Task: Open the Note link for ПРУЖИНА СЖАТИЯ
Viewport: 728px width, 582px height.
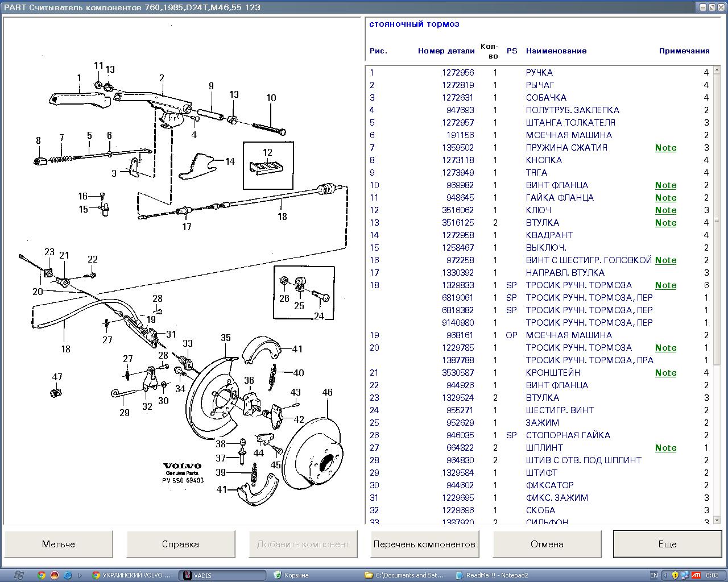Action: 665,148
